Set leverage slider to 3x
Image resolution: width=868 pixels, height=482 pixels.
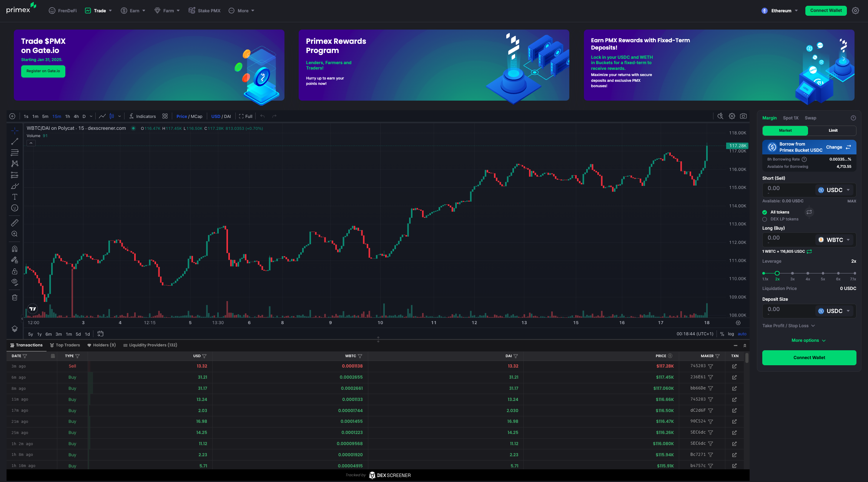792,273
